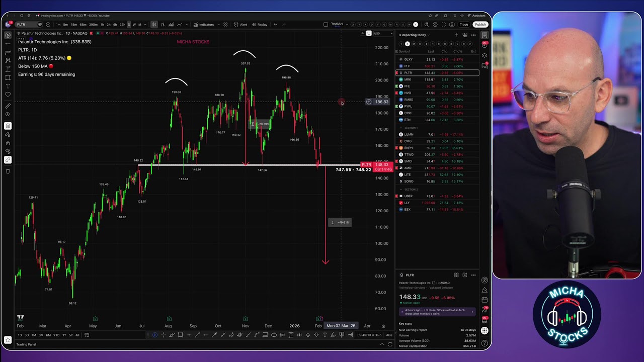Open the Indicators menu
This screenshot has width=644, height=362.
click(x=204, y=25)
